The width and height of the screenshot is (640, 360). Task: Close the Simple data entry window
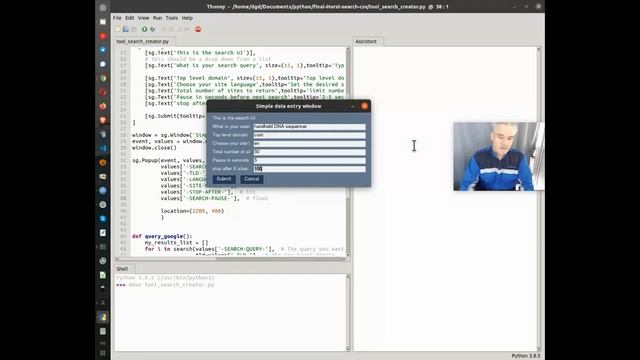[x=364, y=106]
